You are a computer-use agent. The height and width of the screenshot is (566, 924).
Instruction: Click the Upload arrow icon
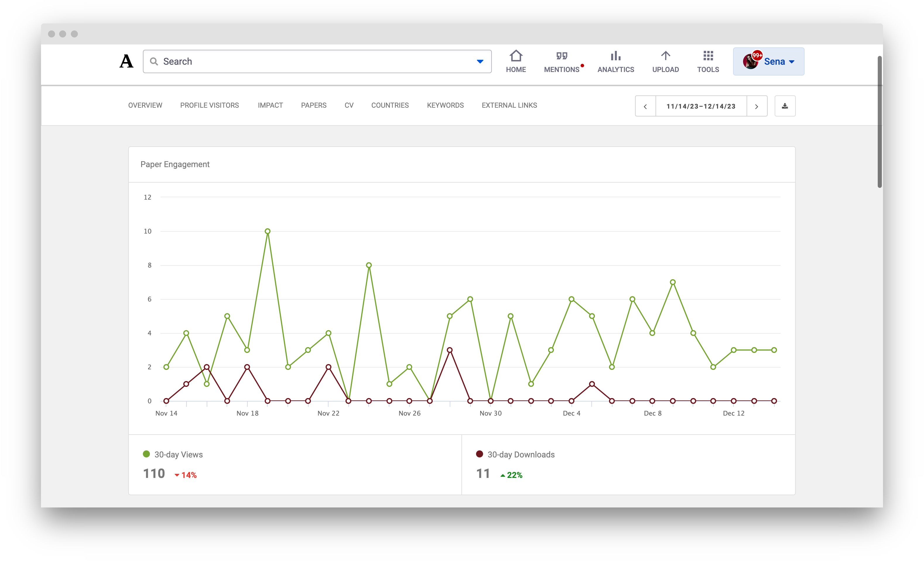[665, 56]
